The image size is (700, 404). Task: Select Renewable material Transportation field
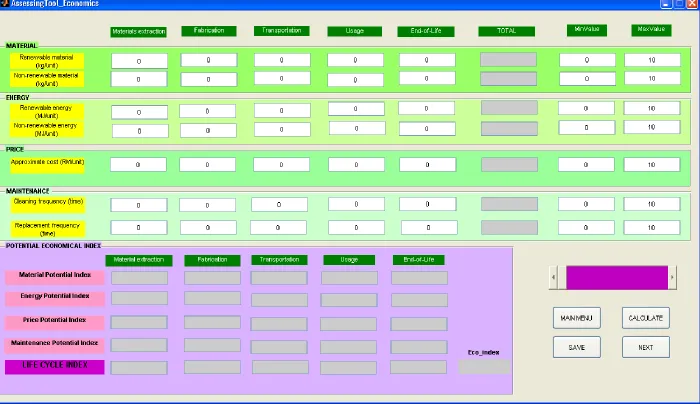(282, 60)
